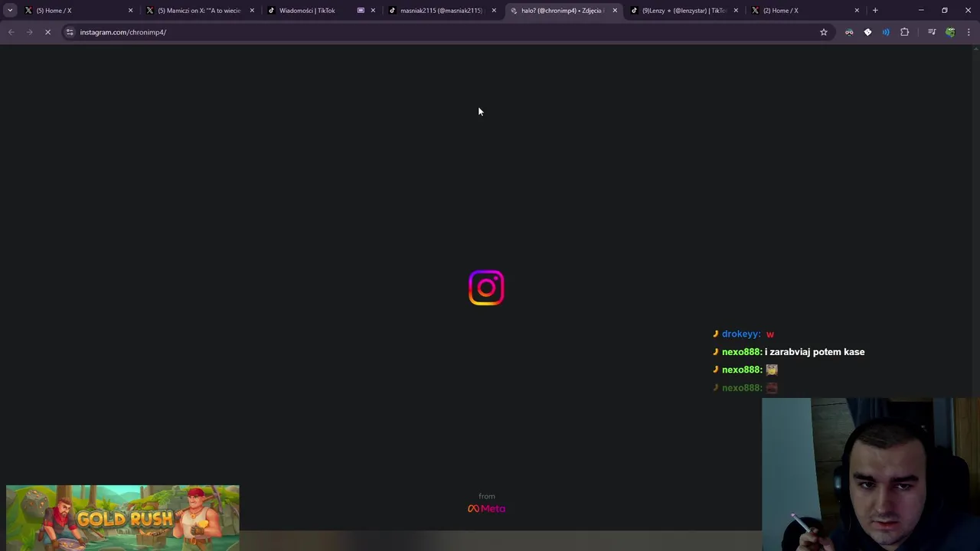Close the Lenzy TikTok tab
Image resolution: width=980 pixels, height=551 pixels.
[x=736, y=11]
